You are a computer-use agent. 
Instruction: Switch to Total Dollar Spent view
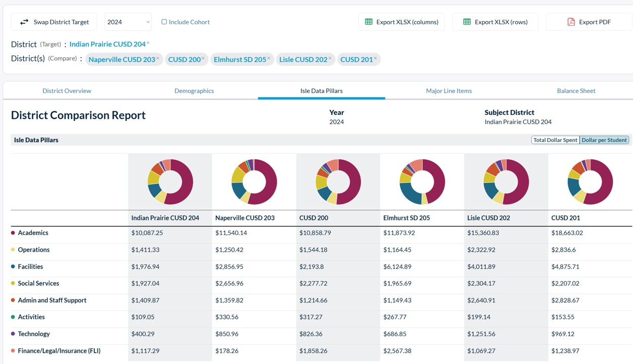(x=555, y=140)
